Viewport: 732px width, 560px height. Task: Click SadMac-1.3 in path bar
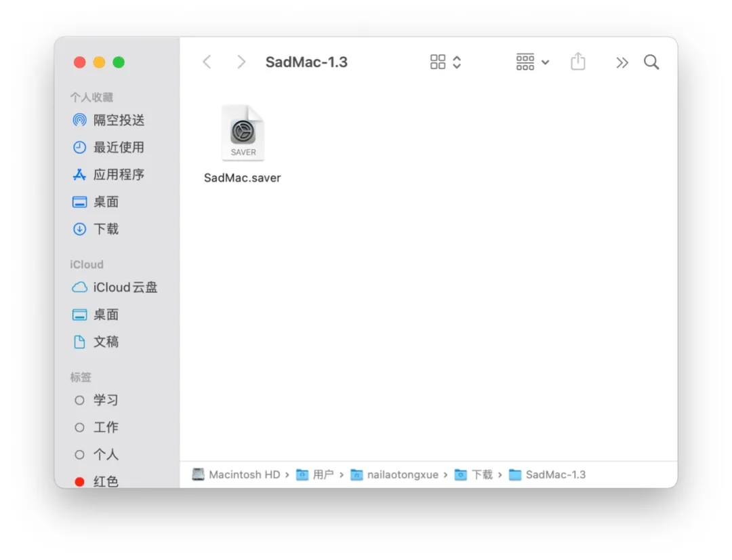547,475
